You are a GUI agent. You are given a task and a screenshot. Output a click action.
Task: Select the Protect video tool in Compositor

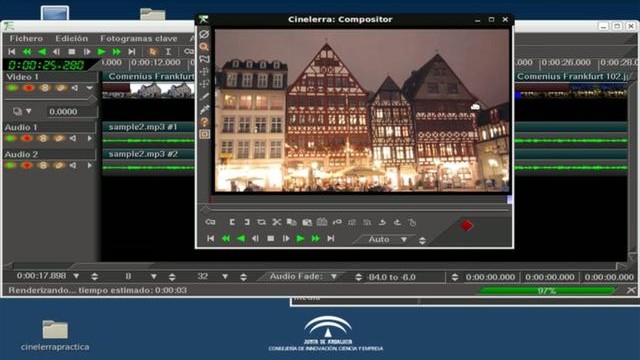click(x=204, y=34)
